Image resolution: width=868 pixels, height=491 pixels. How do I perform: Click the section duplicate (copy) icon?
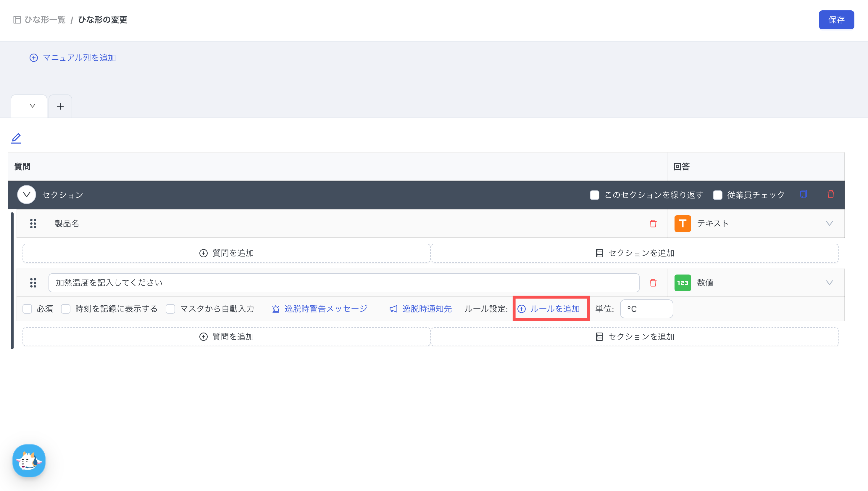803,194
